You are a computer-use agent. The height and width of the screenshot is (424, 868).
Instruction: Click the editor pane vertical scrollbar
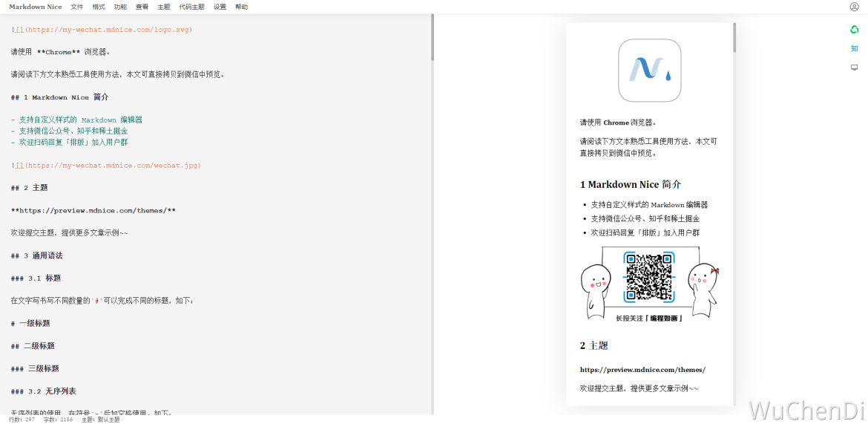tap(433, 38)
